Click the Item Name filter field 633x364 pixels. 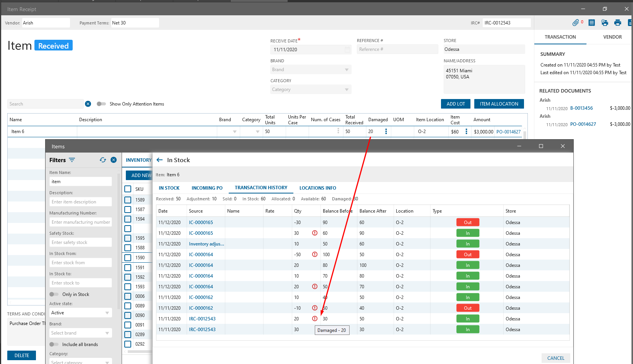tap(81, 182)
